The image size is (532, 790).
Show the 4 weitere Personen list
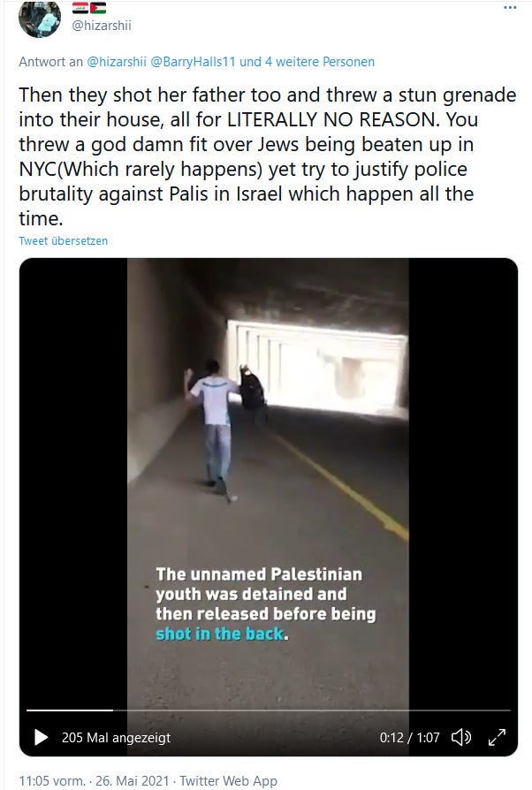(x=319, y=62)
